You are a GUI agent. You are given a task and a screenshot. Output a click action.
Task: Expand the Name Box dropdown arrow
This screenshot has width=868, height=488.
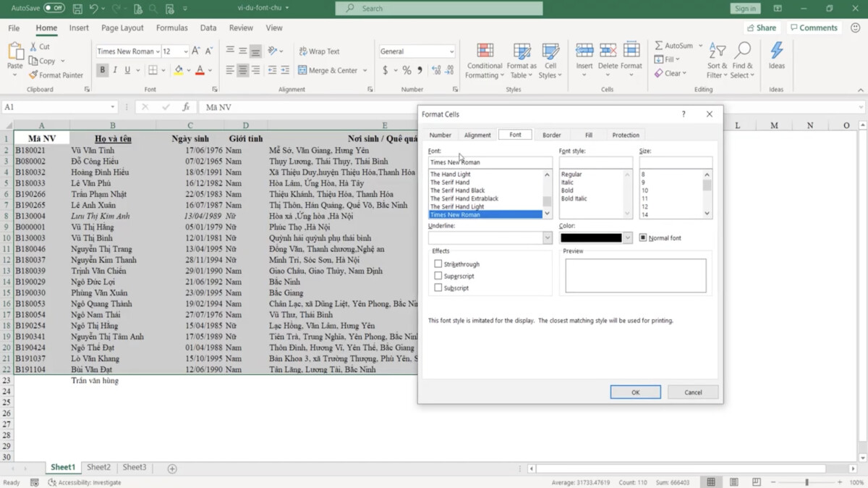(112, 107)
